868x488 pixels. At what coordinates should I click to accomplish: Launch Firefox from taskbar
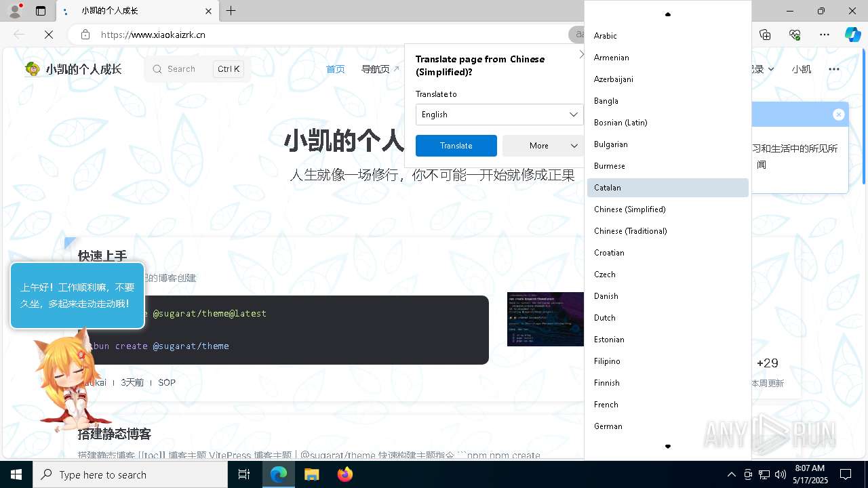344,474
